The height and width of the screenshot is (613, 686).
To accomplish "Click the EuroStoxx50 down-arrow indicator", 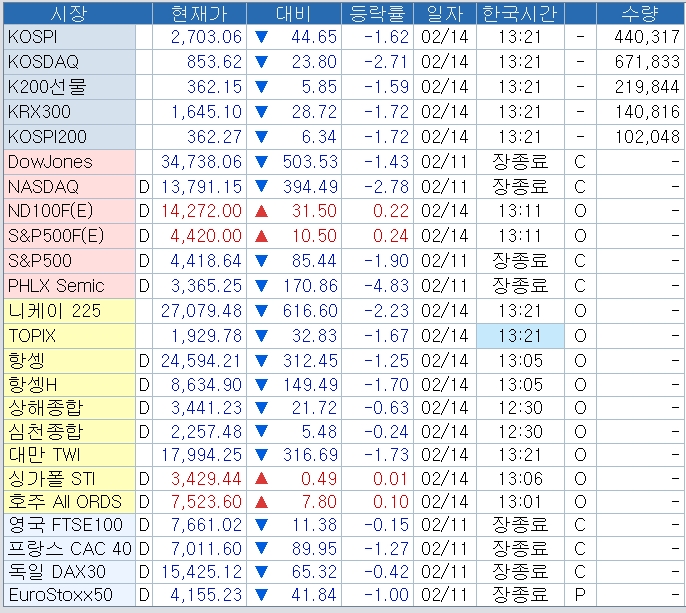I will click(x=261, y=595).
